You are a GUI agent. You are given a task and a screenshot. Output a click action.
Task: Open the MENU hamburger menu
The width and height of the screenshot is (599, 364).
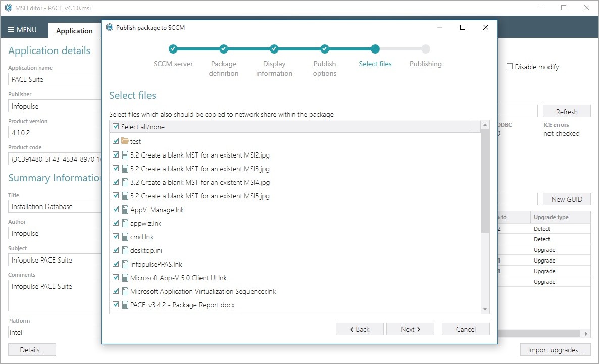coord(23,30)
